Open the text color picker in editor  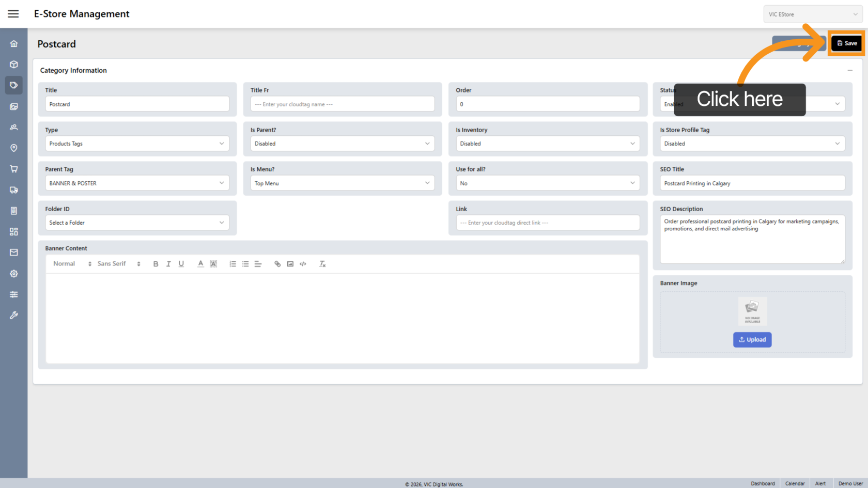pyautogui.click(x=200, y=264)
